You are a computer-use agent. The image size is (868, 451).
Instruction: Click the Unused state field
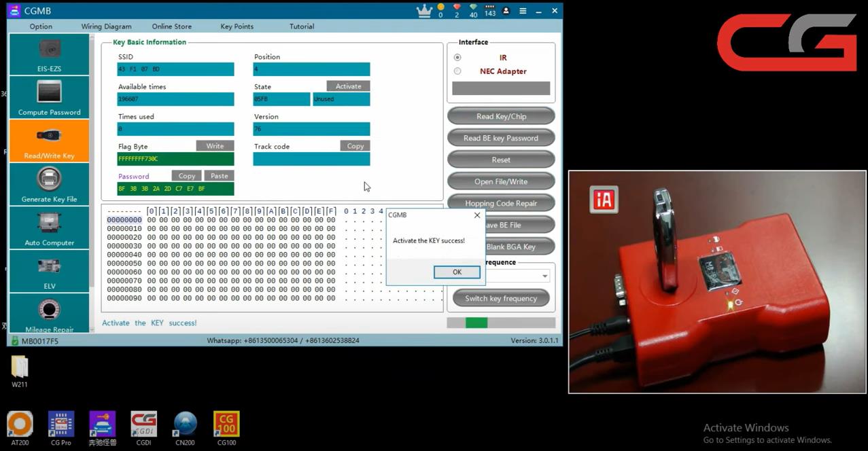click(341, 99)
